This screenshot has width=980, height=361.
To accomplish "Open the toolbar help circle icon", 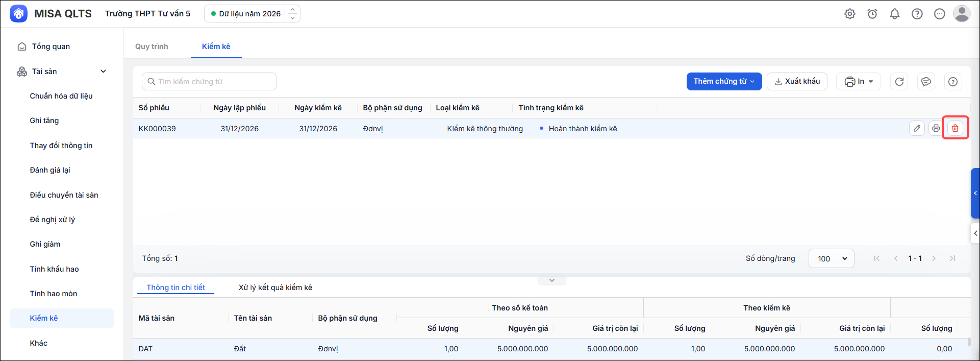I will (953, 82).
